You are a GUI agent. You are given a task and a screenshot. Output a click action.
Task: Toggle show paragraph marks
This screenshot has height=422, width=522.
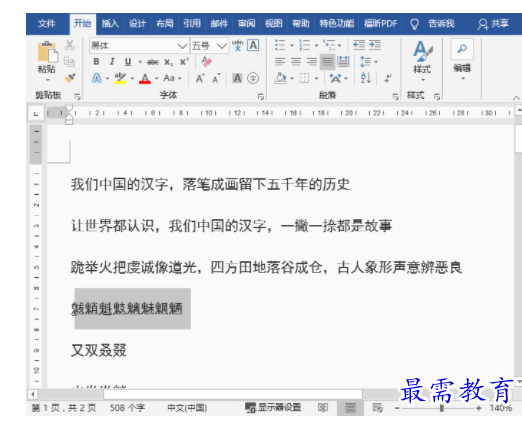pos(387,79)
